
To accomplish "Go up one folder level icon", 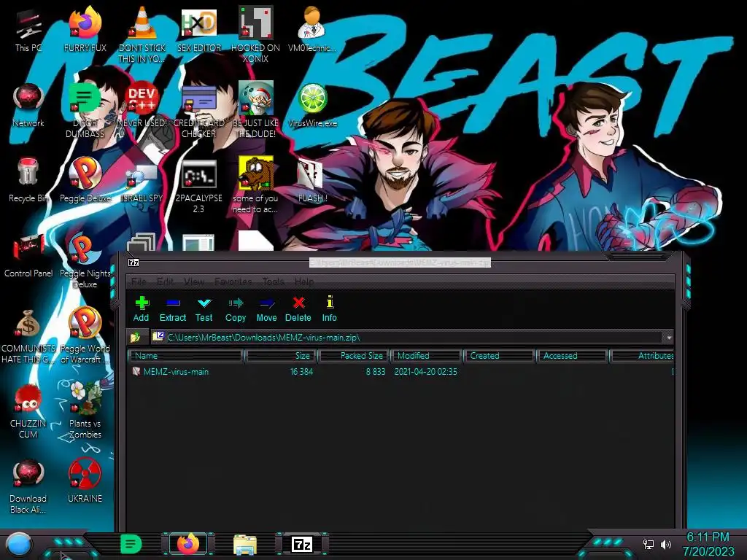I will click(135, 338).
